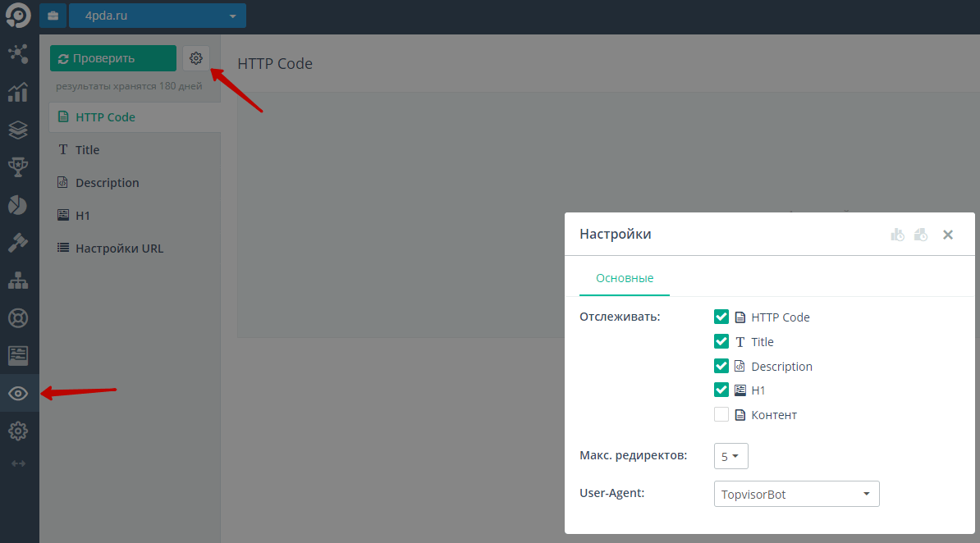Click the Макс. редиректов: label
This screenshot has width=980, height=543.
tap(633, 455)
